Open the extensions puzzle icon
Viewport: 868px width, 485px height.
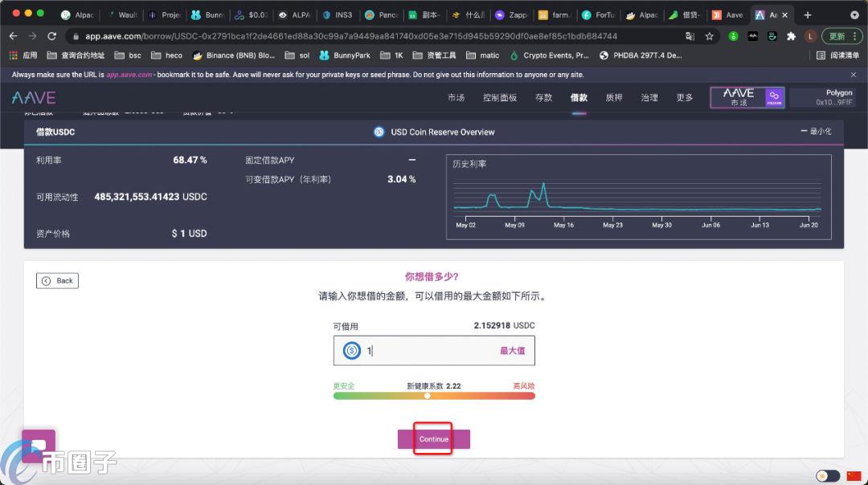(x=791, y=36)
